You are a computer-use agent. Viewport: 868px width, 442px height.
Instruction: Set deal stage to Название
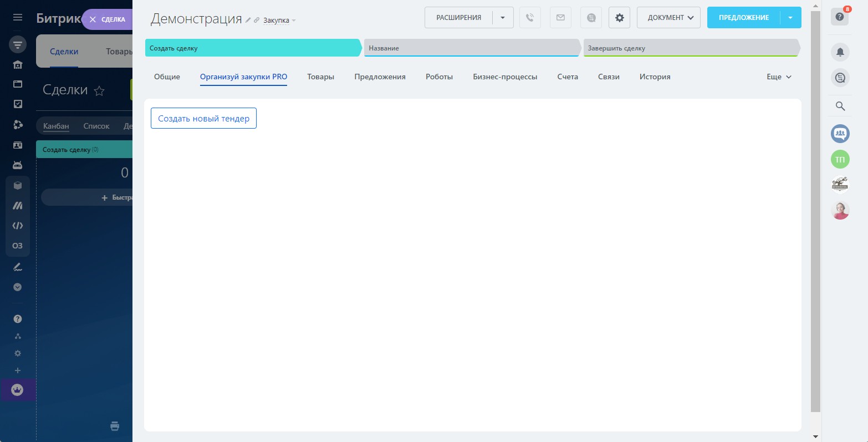(x=472, y=48)
